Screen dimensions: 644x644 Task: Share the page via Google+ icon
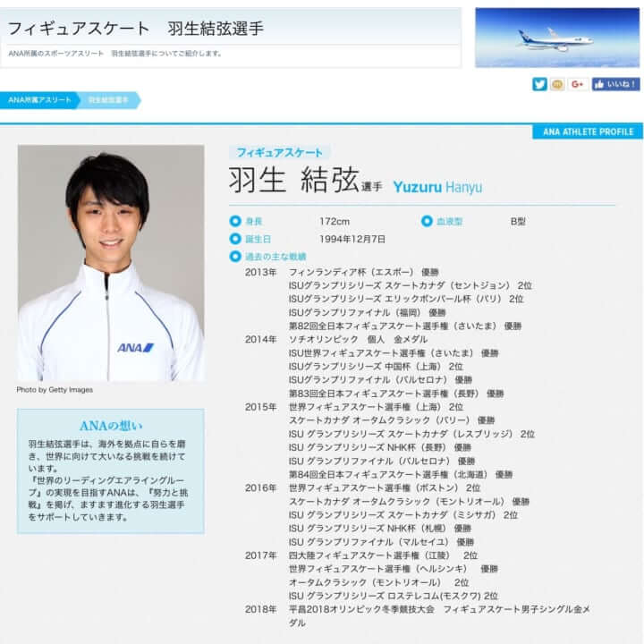point(578,84)
